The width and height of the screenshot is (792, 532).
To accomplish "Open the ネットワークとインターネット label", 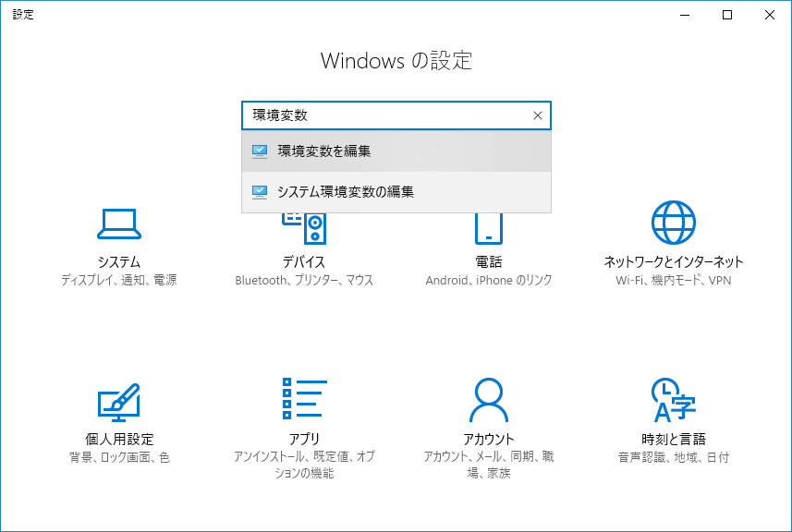I will point(674,262).
